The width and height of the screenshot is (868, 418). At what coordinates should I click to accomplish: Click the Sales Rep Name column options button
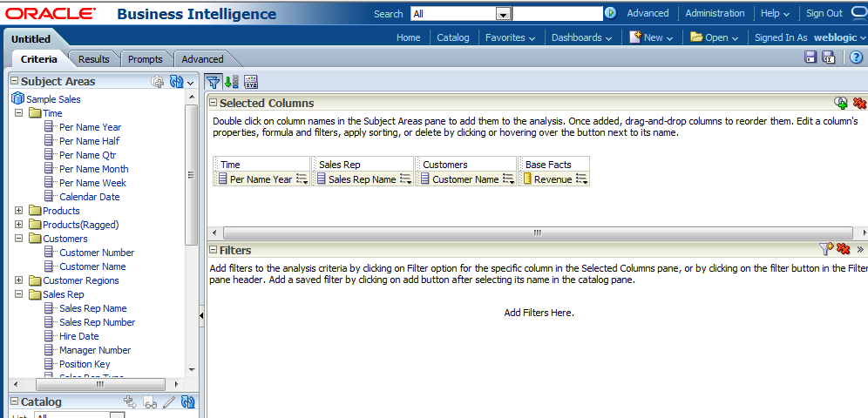406,179
